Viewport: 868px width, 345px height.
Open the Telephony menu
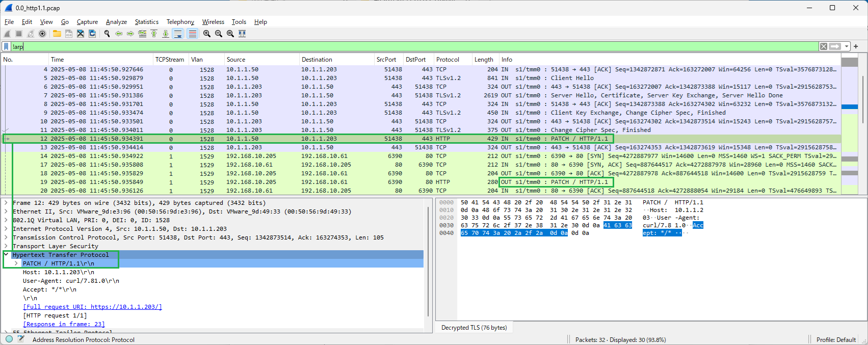(180, 22)
